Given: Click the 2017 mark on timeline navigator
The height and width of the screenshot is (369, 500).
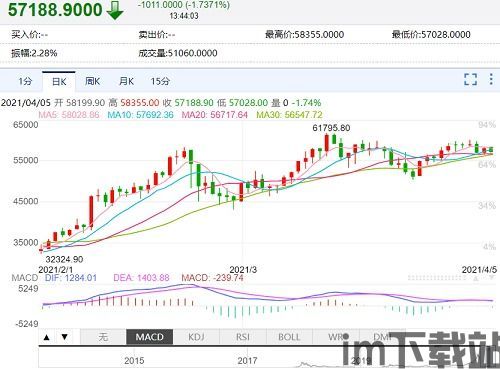Looking at the screenshot, I should click(247, 361).
